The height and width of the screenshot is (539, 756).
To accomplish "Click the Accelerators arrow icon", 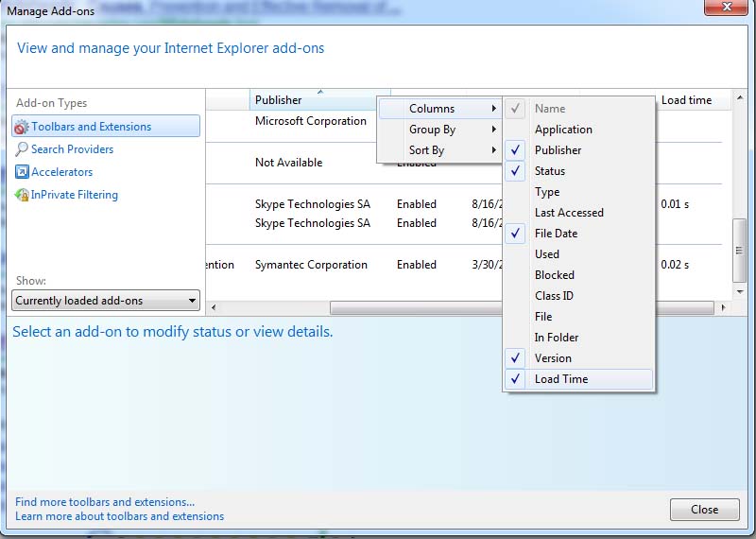I will tap(22, 172).
